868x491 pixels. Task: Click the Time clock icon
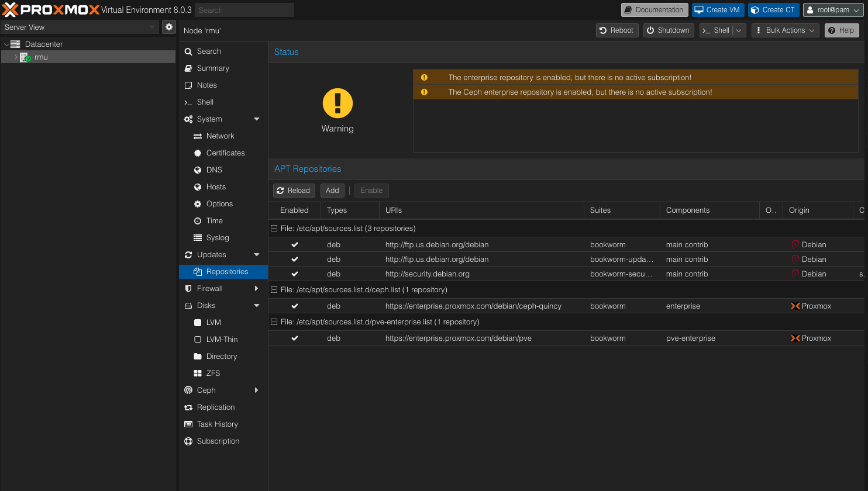[x=198, y=221]
